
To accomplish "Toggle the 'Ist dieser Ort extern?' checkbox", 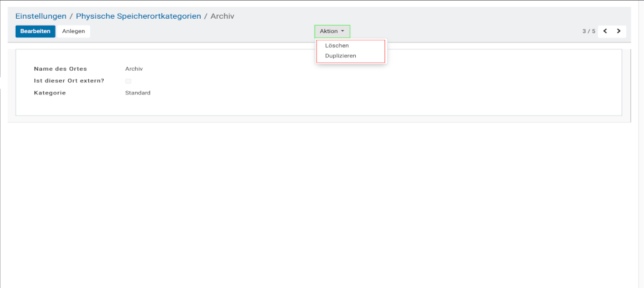I will pyautogui.click(x=128, y=81).
